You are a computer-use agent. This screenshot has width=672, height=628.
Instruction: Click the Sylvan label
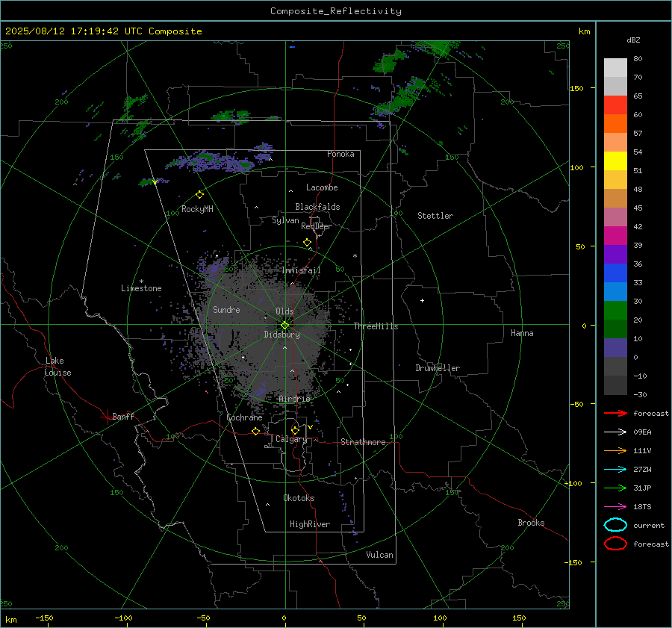[285, 220]
